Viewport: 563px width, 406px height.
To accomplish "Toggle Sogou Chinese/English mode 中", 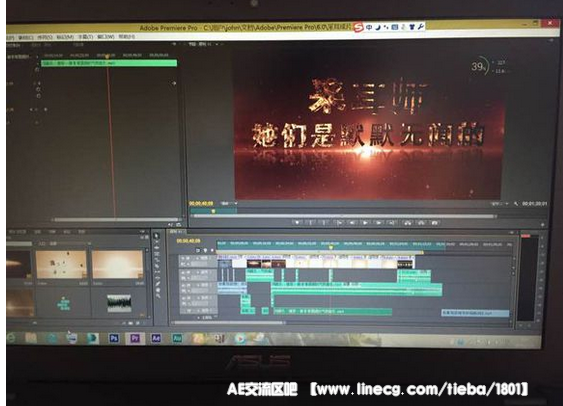I will tap(369, 27).
